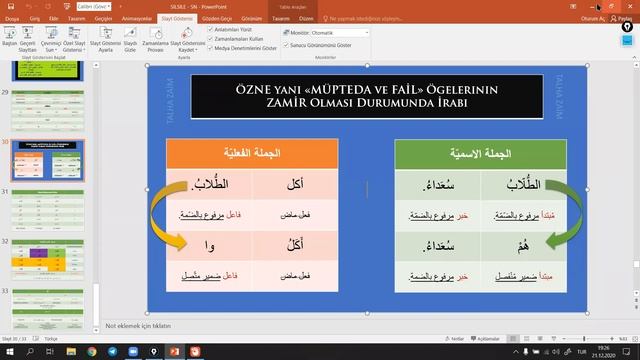Collapse the ribbon with the chevron arrow

pos(634,58)
